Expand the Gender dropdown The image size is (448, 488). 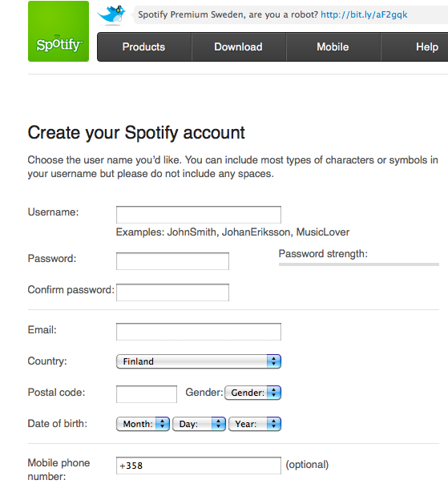(x=252, y=393)
